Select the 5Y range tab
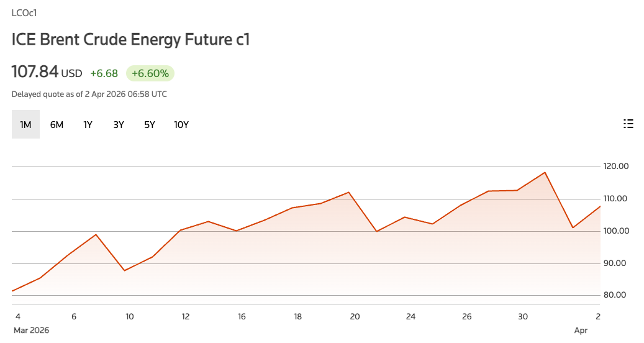Image resolution: width=644 pixels, height=343 pixels. (x=150, y=124)
